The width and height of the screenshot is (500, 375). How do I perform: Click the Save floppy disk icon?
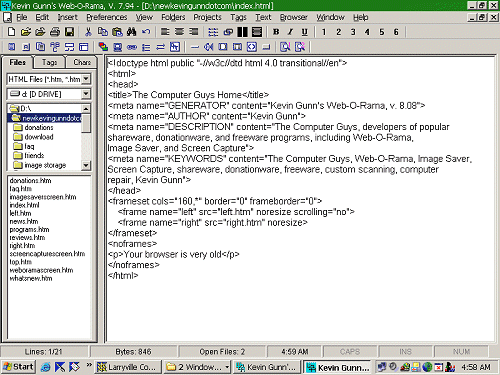click(x=69, y=32)
